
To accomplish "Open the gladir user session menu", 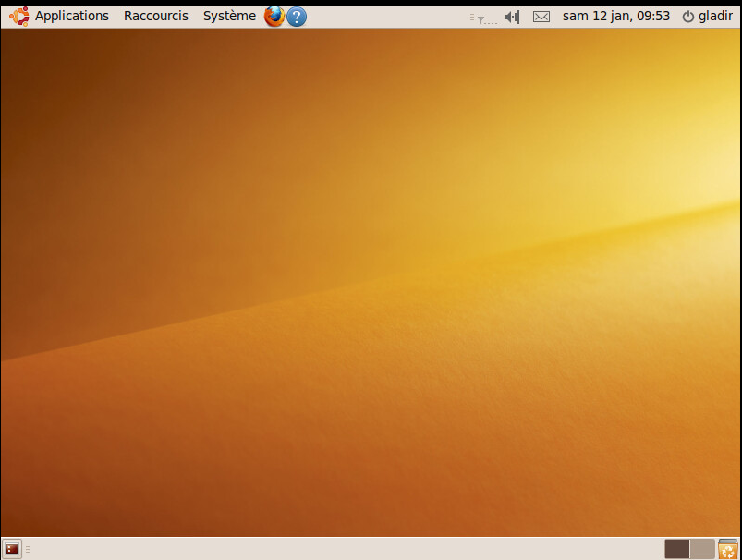I will [x=715, y=16].
